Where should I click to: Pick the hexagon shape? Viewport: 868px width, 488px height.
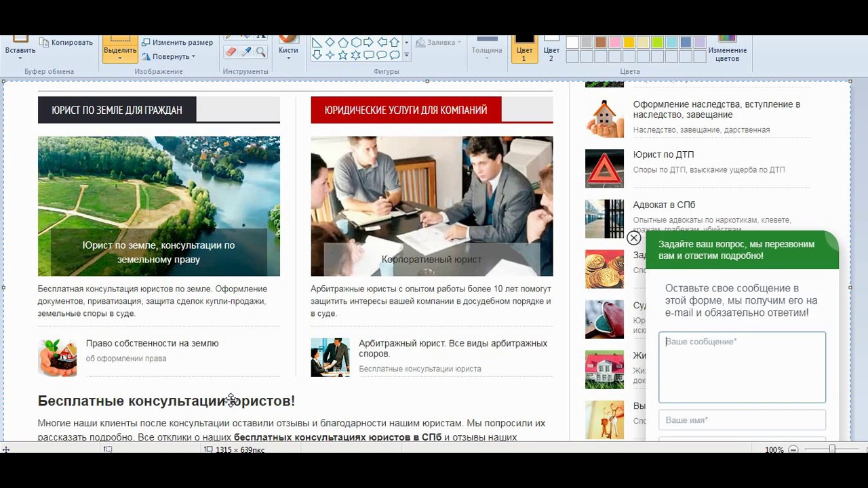click(355, 43)
